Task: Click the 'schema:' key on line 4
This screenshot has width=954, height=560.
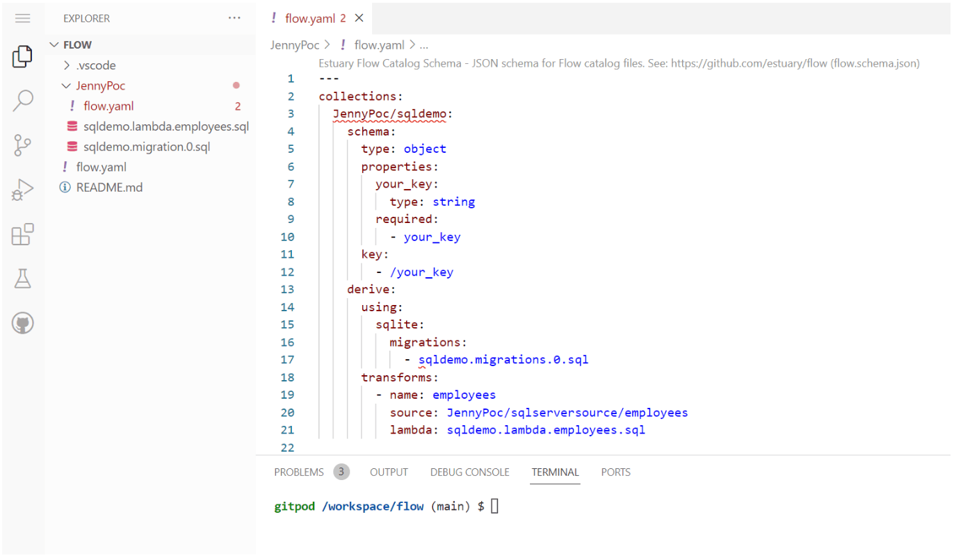Action: [x=371, y=131]
